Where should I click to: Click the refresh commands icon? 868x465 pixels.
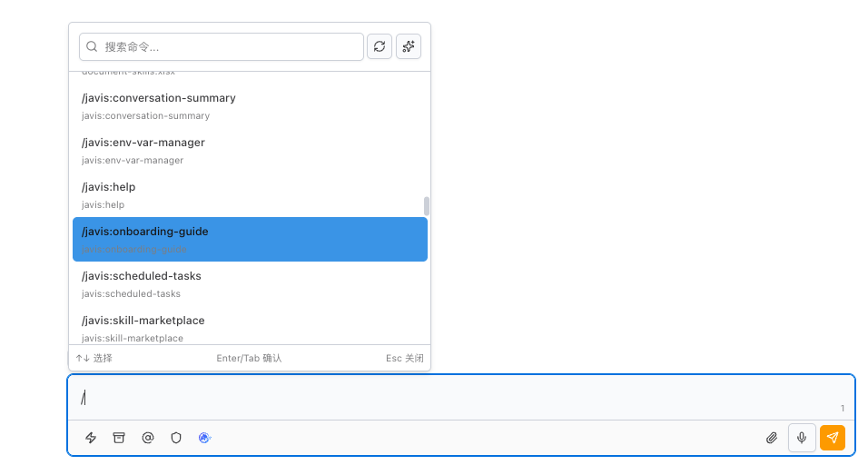tap(380, 46)
